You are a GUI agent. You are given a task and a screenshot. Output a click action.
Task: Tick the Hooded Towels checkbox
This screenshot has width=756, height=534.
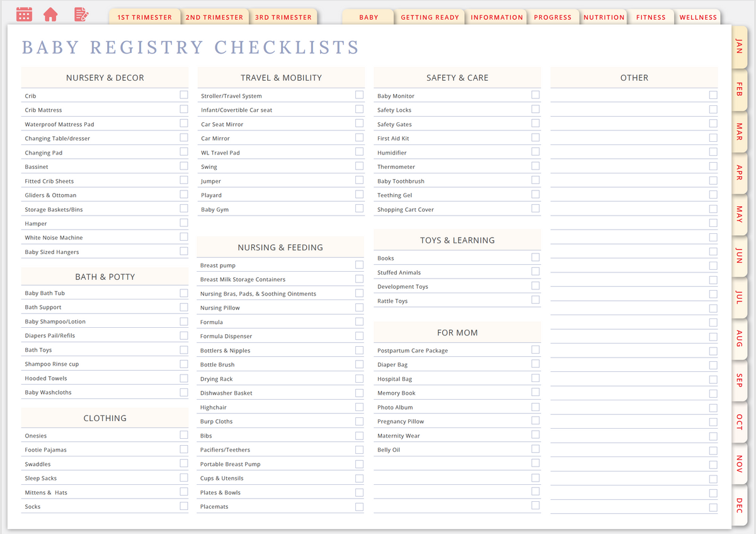tap(183, 378)
